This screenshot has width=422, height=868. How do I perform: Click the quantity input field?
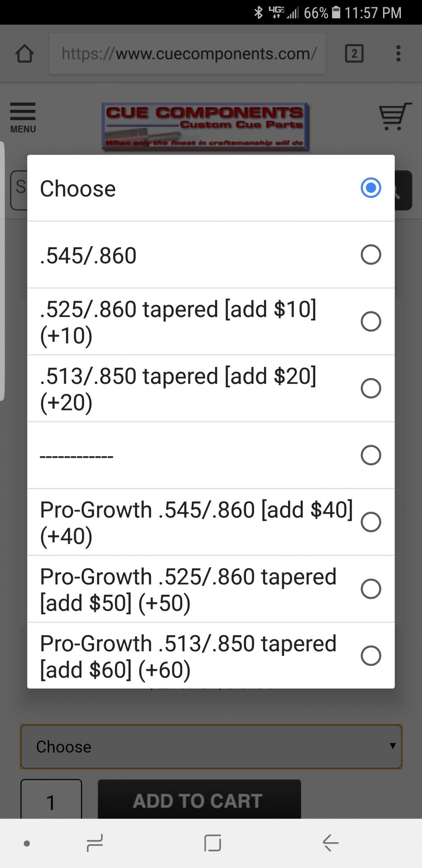(x=51, y=801)
